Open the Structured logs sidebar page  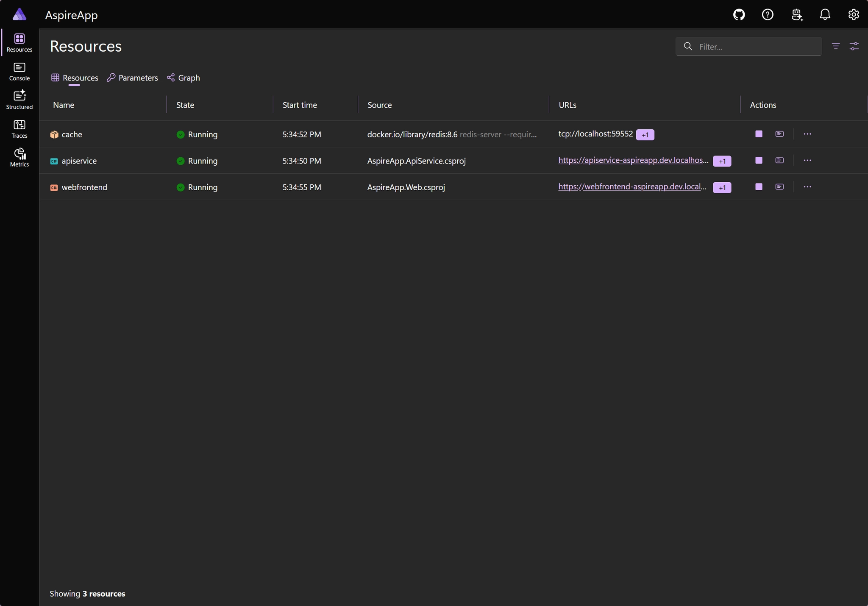coord(19,100)
